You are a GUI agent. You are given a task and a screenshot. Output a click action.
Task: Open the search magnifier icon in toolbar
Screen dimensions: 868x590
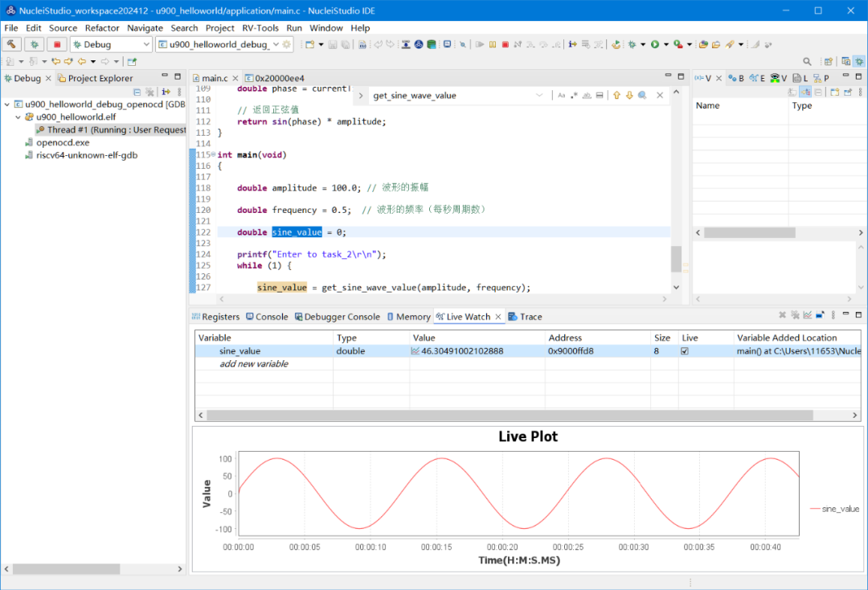[807, 61]
